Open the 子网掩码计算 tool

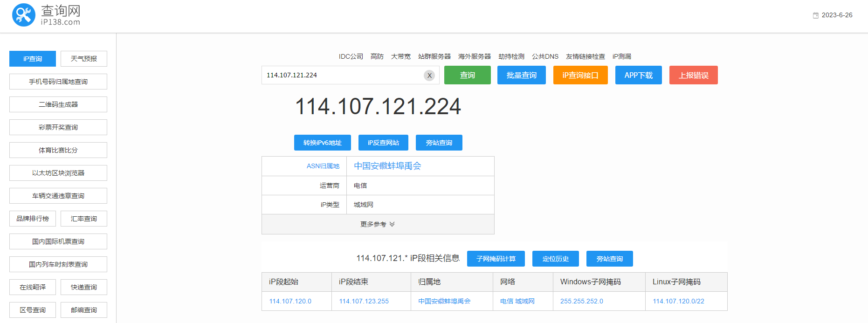496,259
